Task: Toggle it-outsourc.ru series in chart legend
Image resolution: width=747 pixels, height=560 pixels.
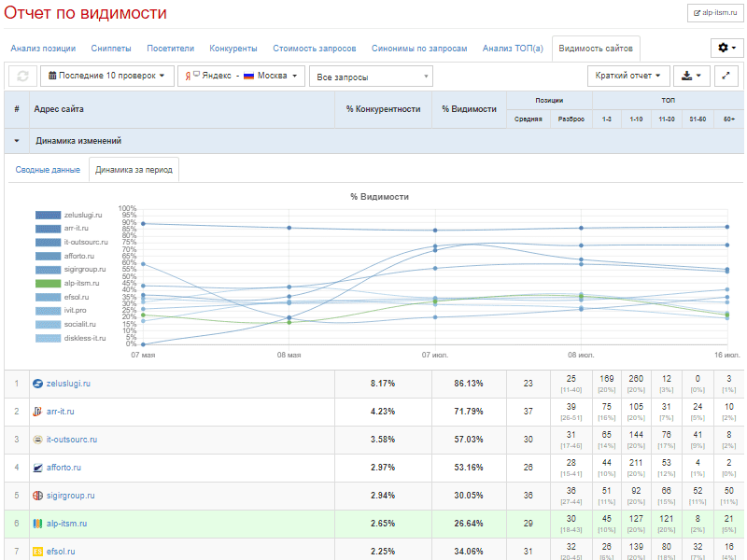Action: 72,243
